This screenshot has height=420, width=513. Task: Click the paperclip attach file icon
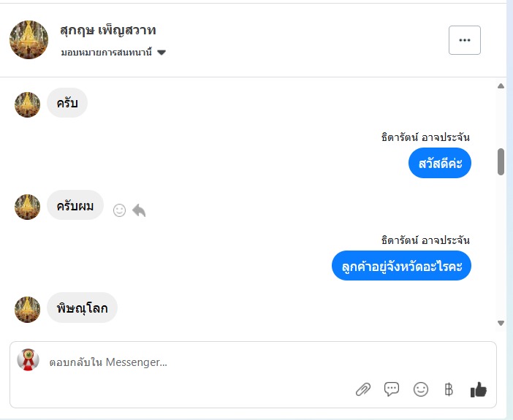pos(363,389)
